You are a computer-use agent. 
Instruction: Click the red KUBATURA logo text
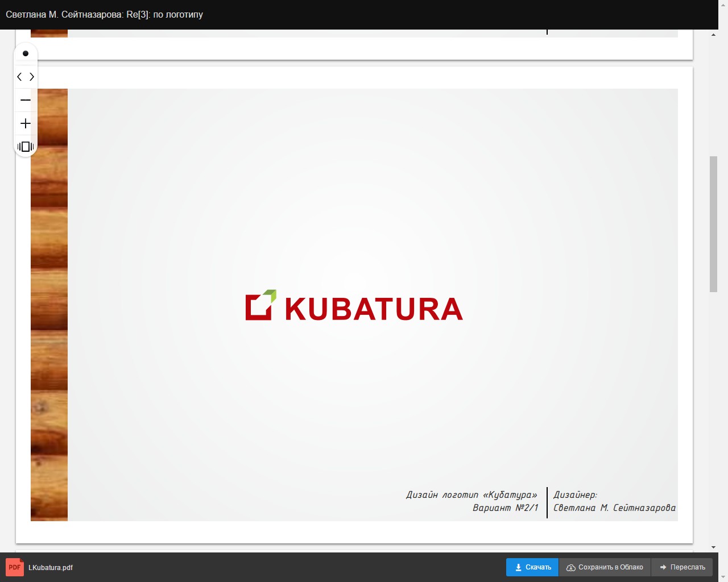[374, 309]
